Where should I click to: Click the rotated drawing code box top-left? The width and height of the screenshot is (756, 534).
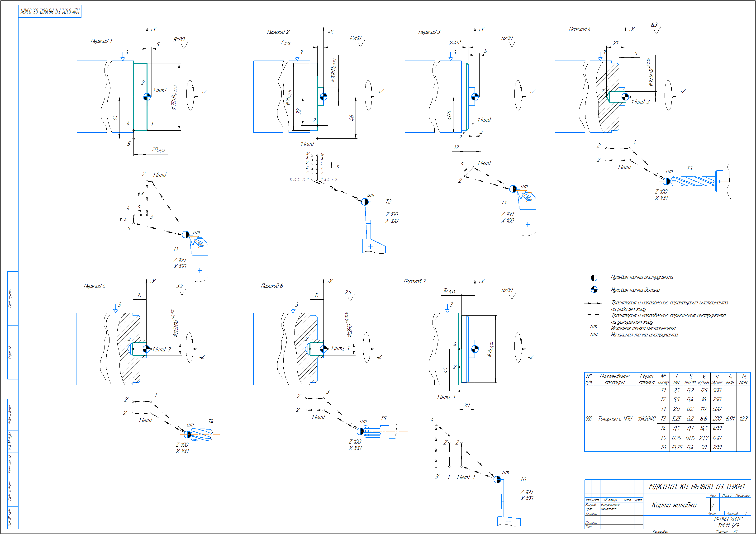click(50, 12)
